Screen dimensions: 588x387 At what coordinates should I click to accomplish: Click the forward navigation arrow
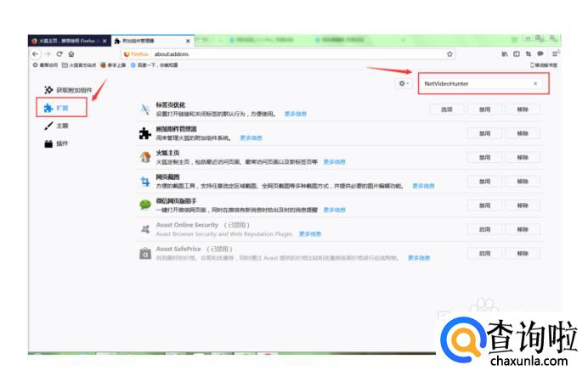coord(48,54)
